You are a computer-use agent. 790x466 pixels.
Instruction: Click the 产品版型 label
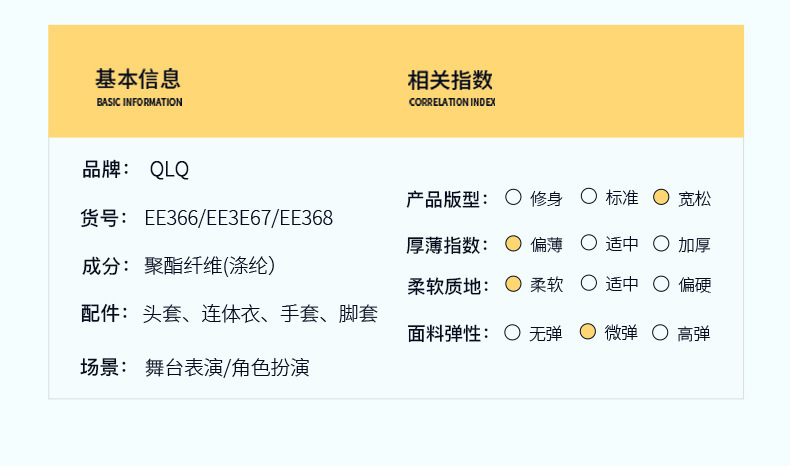[x=446, y=198]
